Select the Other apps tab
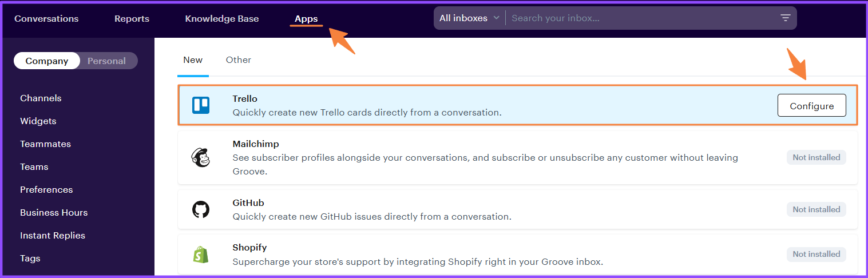This screenshot has height=278, width=868. tap(239, 60)
